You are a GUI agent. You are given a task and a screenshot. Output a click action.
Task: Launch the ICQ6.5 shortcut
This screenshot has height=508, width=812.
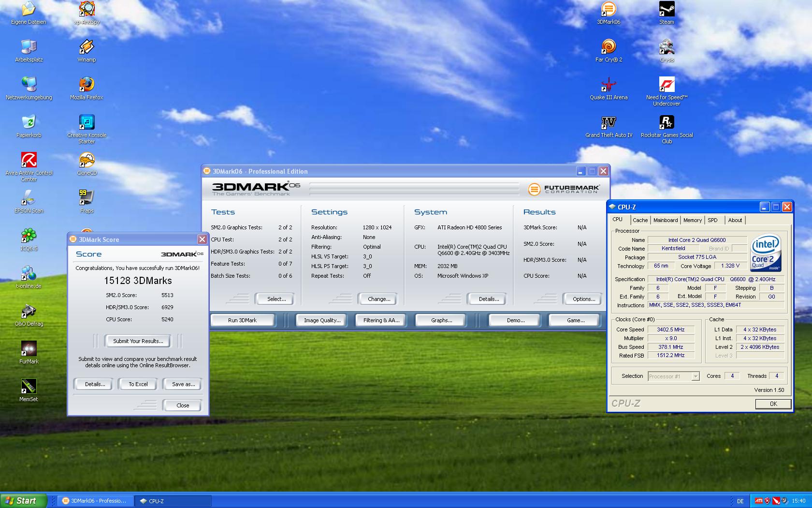[x=29, y=239]
